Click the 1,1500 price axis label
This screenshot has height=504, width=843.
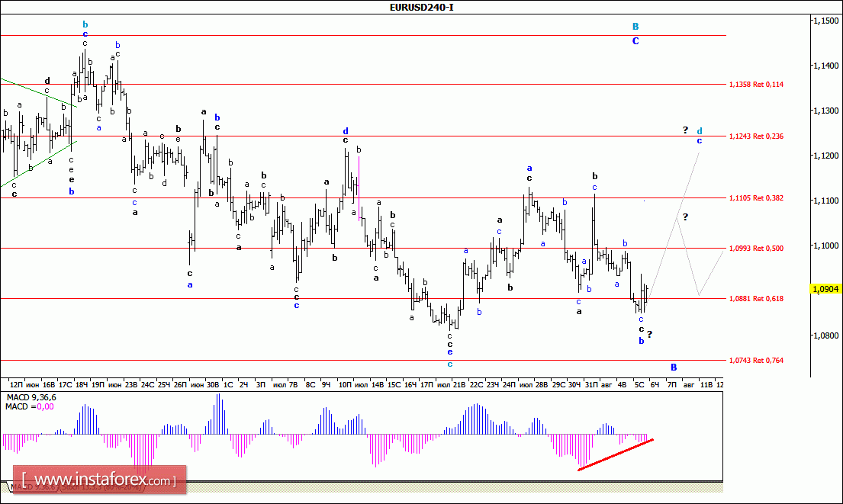pos(825,21)
